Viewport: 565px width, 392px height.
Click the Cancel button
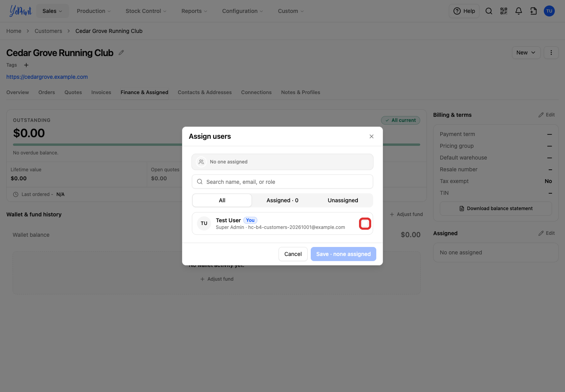click(x=293, y=254)
